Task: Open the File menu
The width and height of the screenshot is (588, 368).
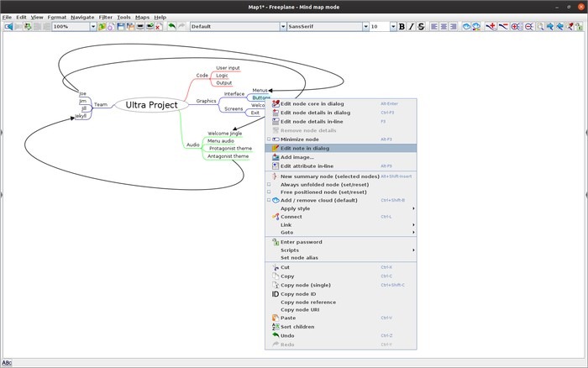Action: tap(7, 18)
